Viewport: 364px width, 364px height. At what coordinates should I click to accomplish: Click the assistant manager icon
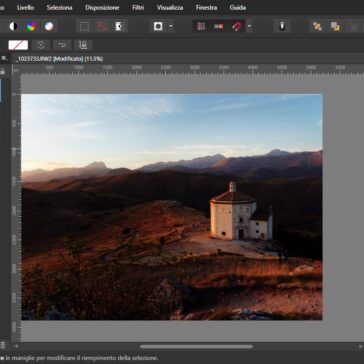click(x=282, y=26)
